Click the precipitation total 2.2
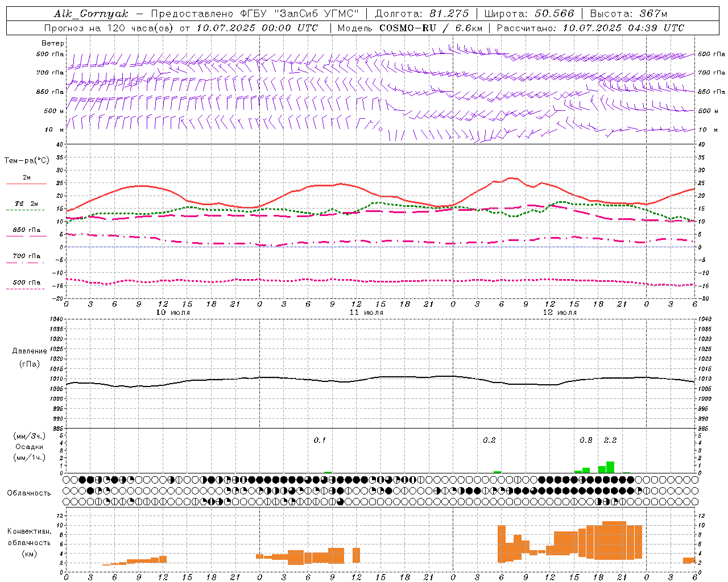Viewport: 728px width, 582px height. pos(610,440)
